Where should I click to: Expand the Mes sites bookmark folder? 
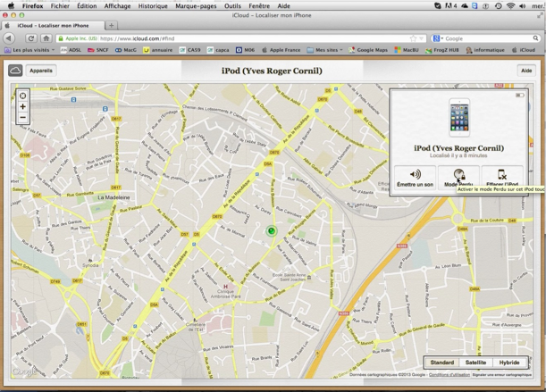click(x=325, y=50)
